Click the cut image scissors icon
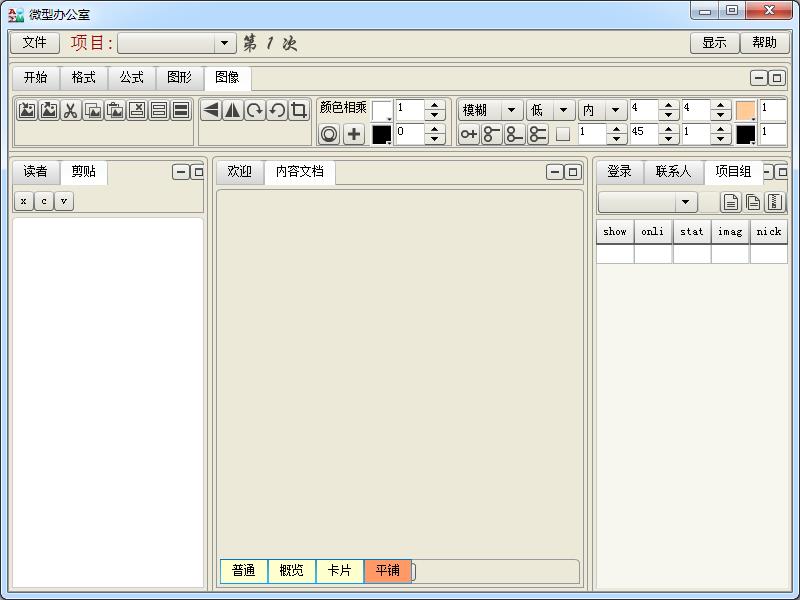The image size is (800, 600). coord(71,111)
